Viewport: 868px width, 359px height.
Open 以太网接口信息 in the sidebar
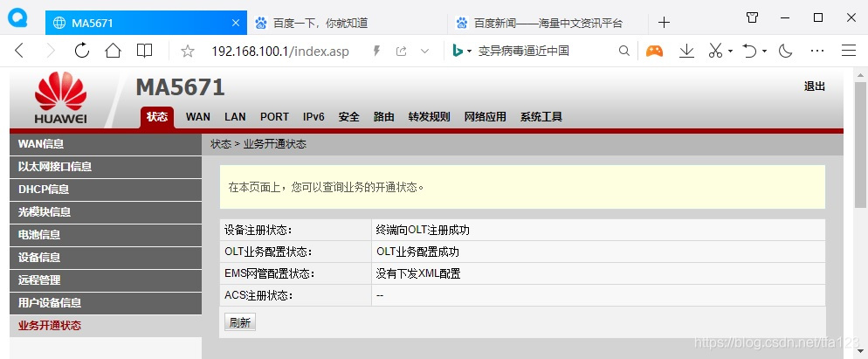pos(106,167)
